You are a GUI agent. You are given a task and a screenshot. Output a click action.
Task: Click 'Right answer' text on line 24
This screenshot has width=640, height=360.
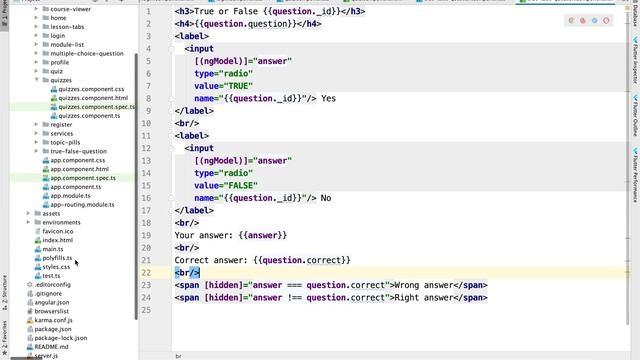coord(424,298)
